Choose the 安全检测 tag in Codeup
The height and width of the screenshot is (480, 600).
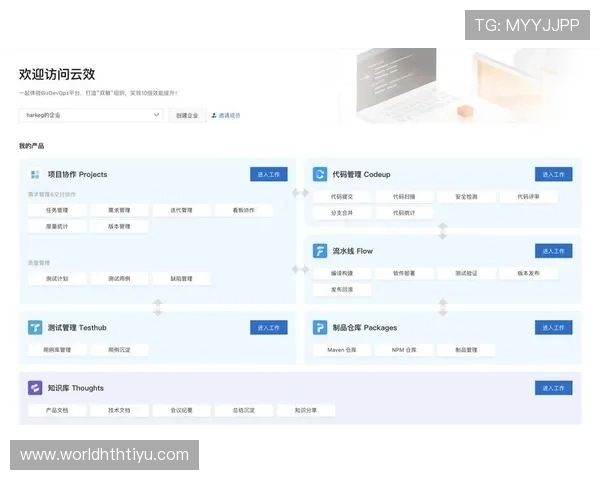point(466,197)
